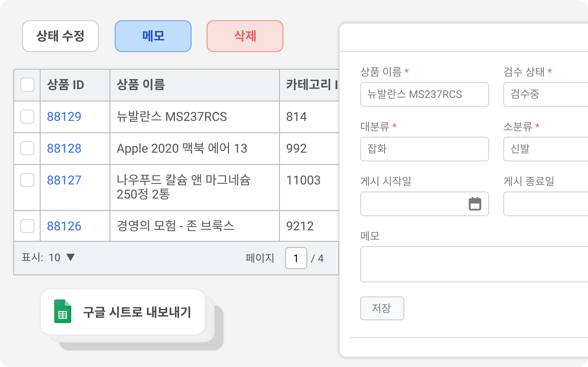Toggle the select-all header checkbox
Image resolution: width=588 pixels, height=367 pixels.
pos(27,85)
